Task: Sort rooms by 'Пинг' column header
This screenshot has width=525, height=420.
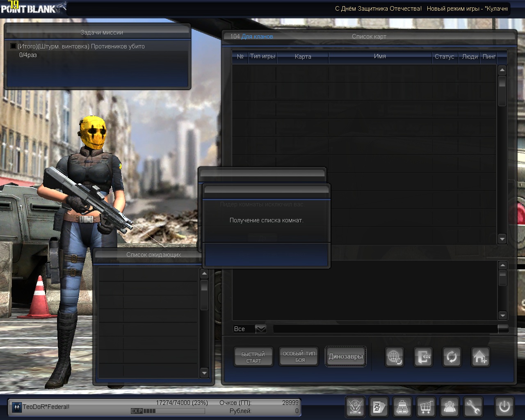Action: click(489, 57)
